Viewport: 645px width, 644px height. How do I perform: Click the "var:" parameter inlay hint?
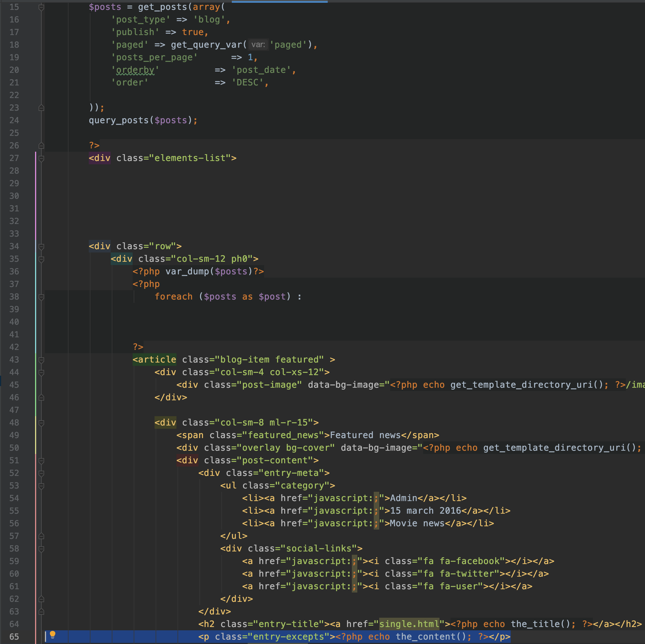tap(258, 45)
